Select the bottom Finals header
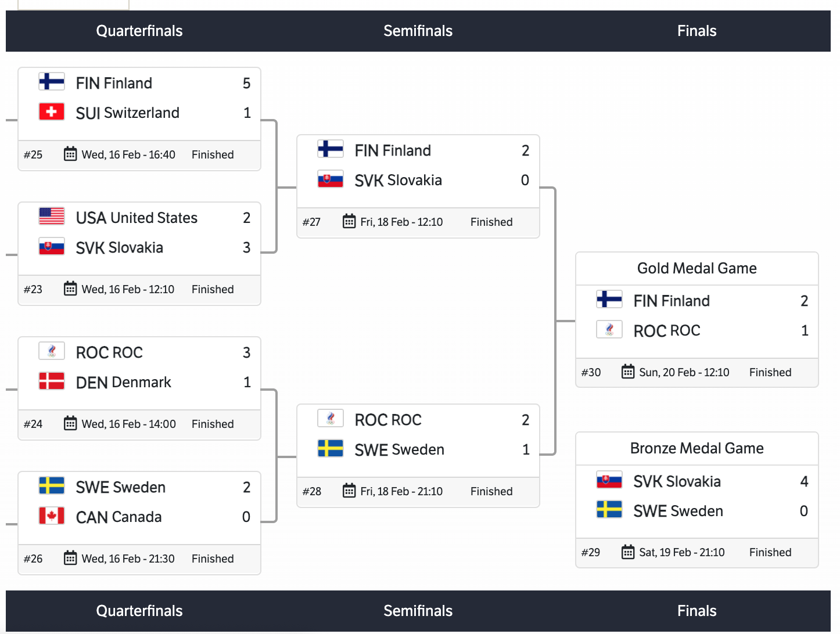Image resolution: width=840 pixels, height=634 pixels. pos(697,611)
